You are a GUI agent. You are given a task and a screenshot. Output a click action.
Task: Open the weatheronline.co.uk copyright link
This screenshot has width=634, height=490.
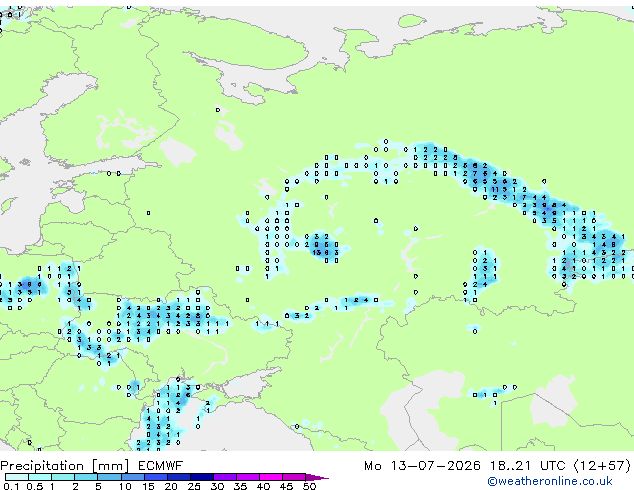tap(549, 481)
